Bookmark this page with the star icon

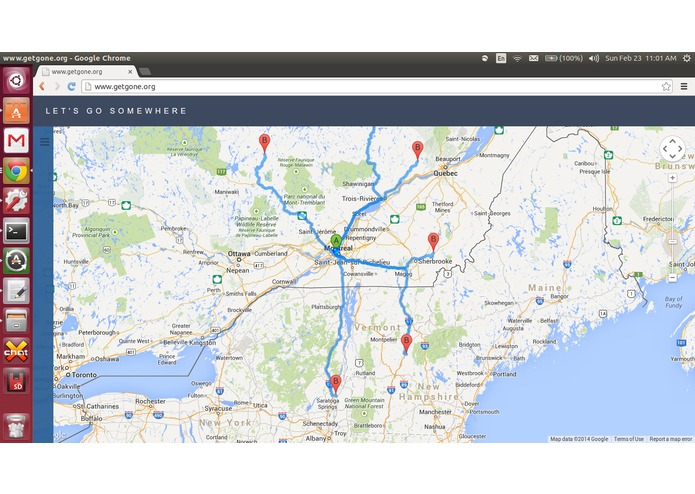[x=666, y=86]
